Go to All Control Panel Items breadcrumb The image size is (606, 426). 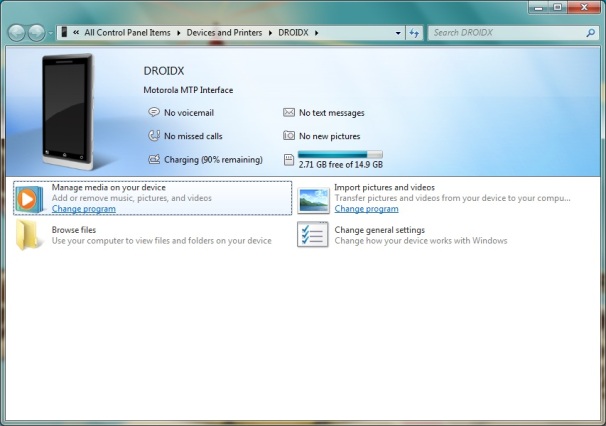[127, 33]
